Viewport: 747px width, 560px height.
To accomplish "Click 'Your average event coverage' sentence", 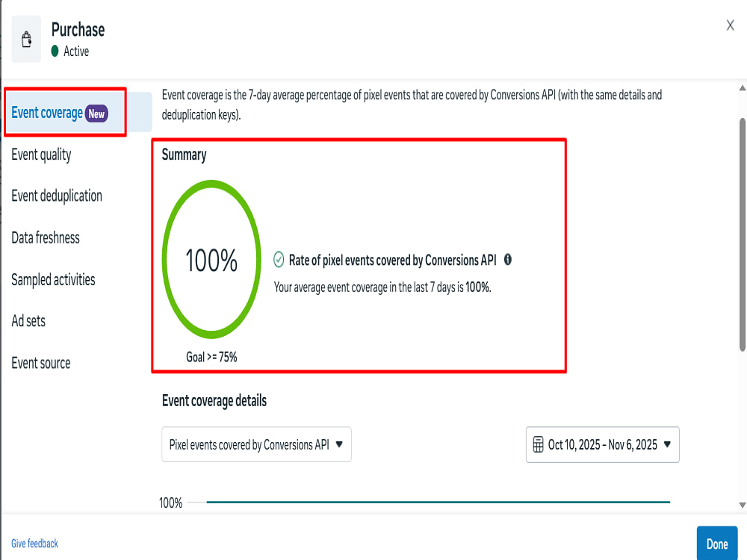I will tap(382, 287).
